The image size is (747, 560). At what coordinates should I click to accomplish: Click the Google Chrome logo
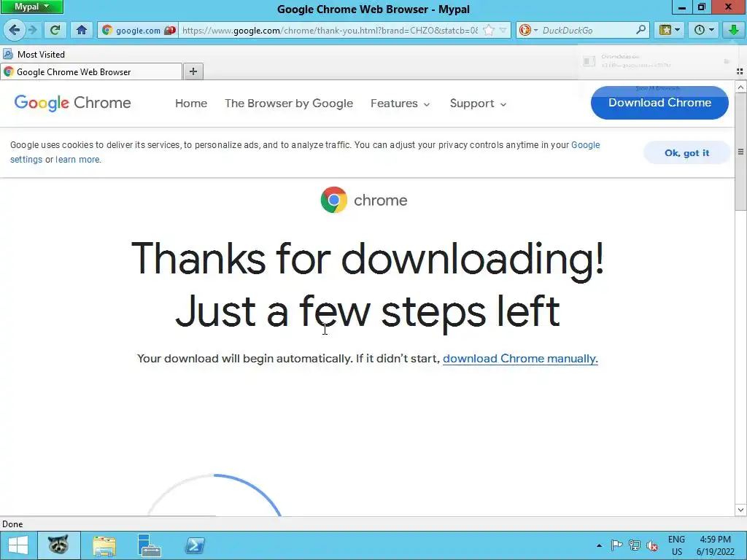tap(72, 103)
